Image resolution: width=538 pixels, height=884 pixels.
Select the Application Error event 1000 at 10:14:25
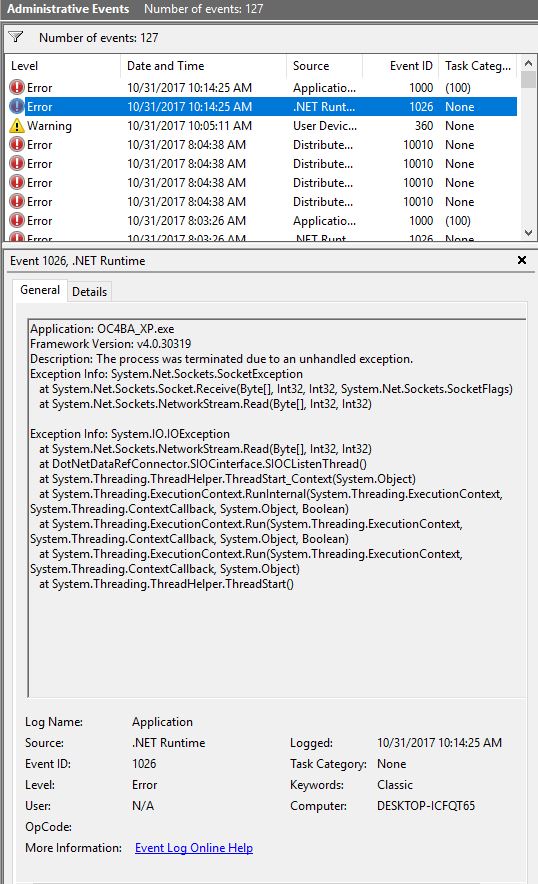coord(261,87)
